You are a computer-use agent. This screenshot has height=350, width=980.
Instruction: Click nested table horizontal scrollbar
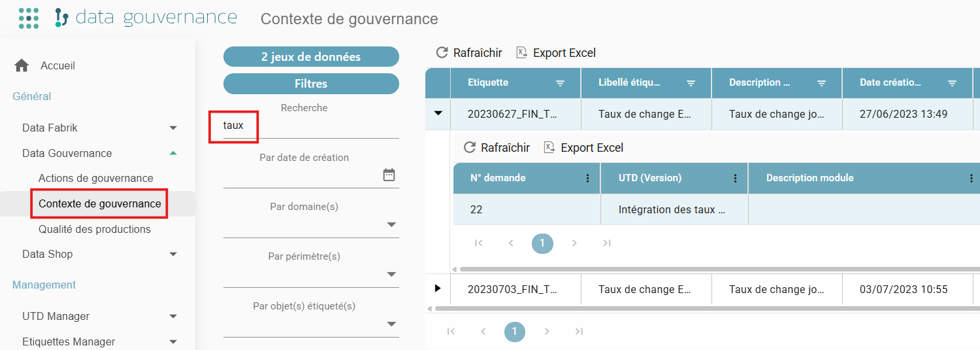[x=719, y=269]
